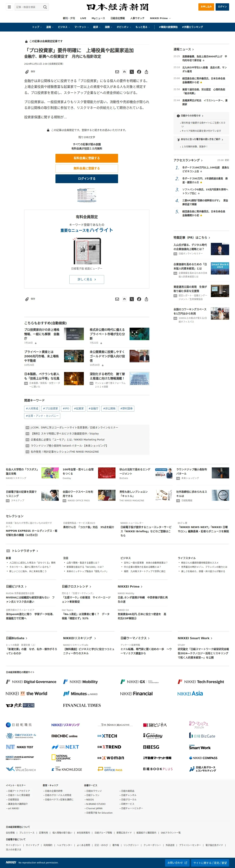Viewport: 235px width, 868px height.
Task: Open the Minutes by NIKKEI logo link
Action: coord(81,693)
